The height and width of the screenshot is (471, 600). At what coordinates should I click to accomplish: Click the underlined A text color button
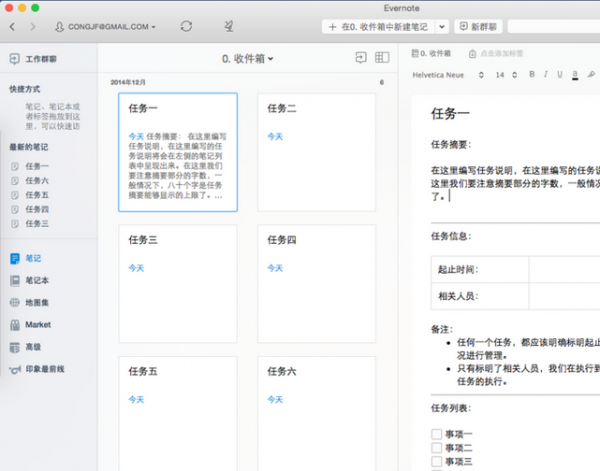[x=574, y=74]
